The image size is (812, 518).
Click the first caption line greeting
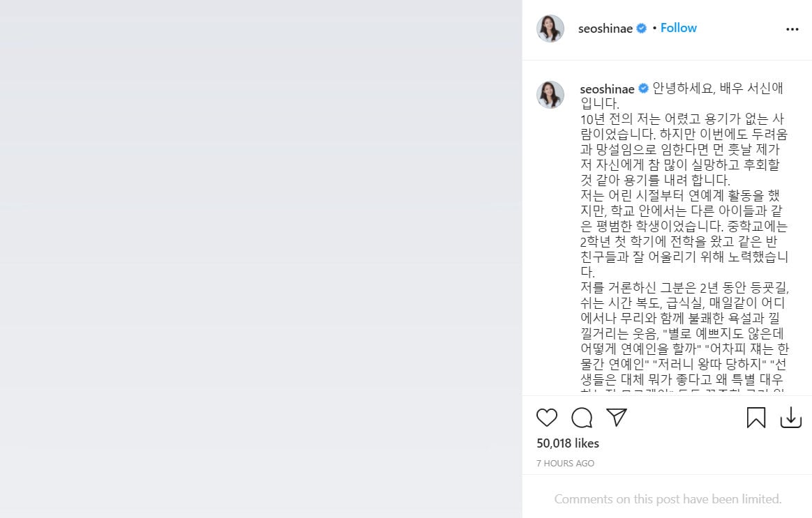(x=717, y=89)
